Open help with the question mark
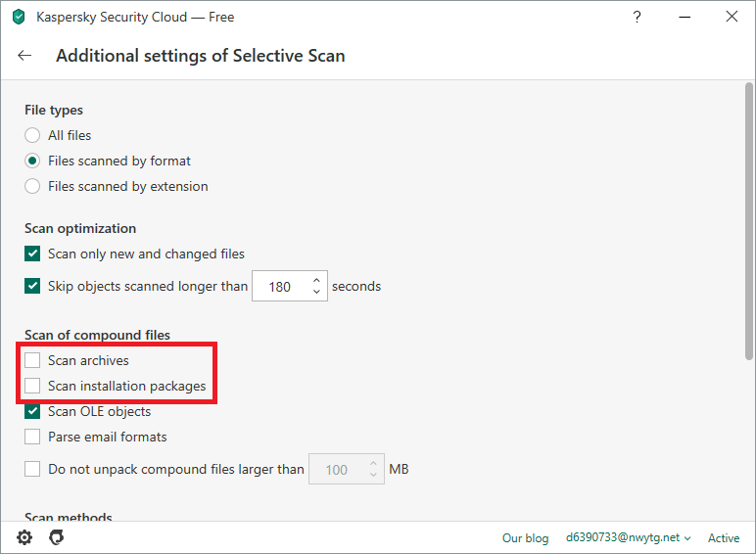Screen dimensions: 756x554 point(637,17)
